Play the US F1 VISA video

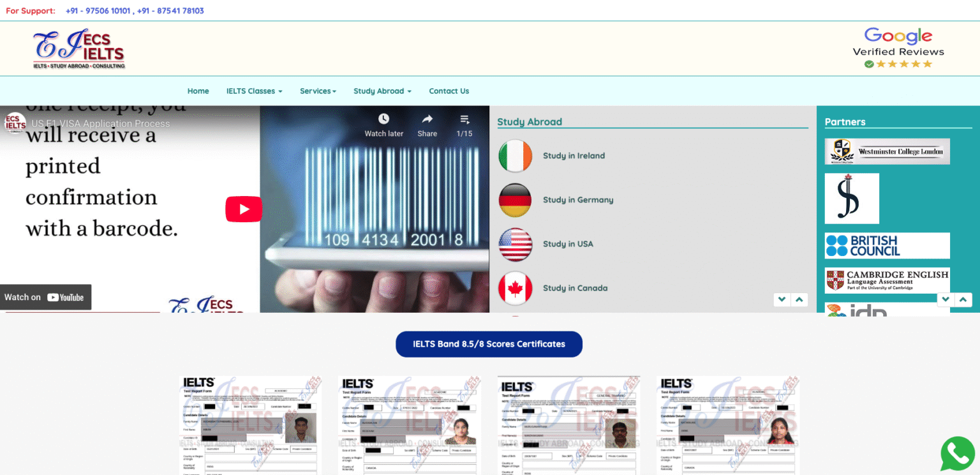(x=244, y=209)
